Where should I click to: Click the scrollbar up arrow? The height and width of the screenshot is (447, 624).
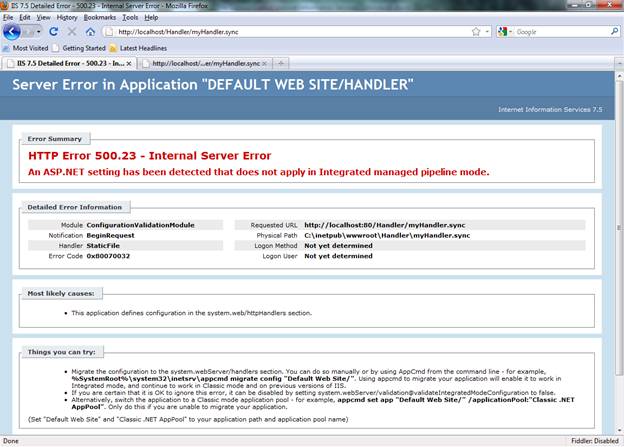[619, 76]
